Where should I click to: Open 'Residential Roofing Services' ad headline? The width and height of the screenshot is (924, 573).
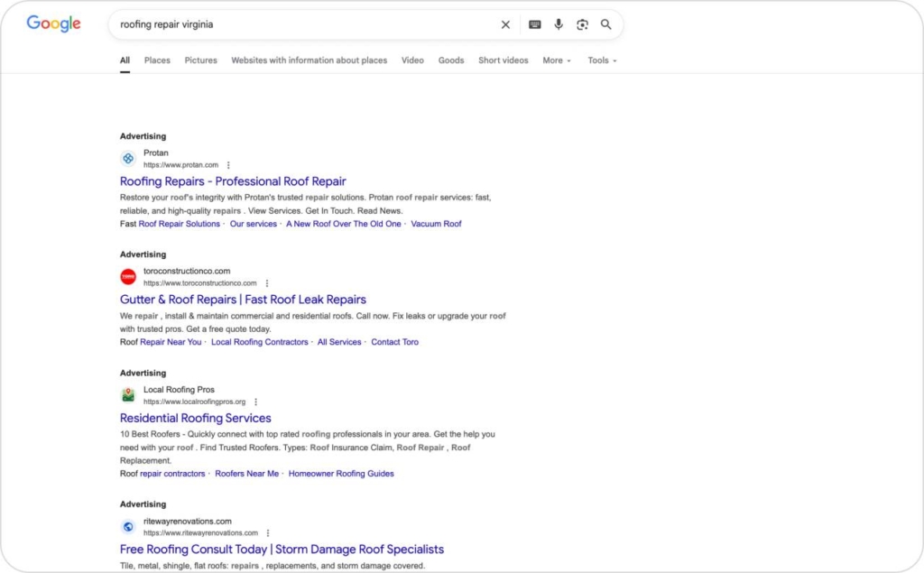click(195, 418)
